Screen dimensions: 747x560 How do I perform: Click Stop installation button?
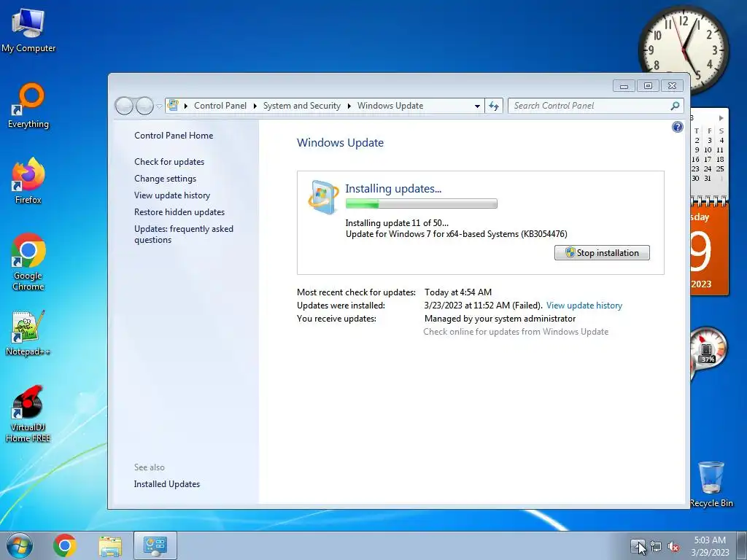click(x=602, y=253)
